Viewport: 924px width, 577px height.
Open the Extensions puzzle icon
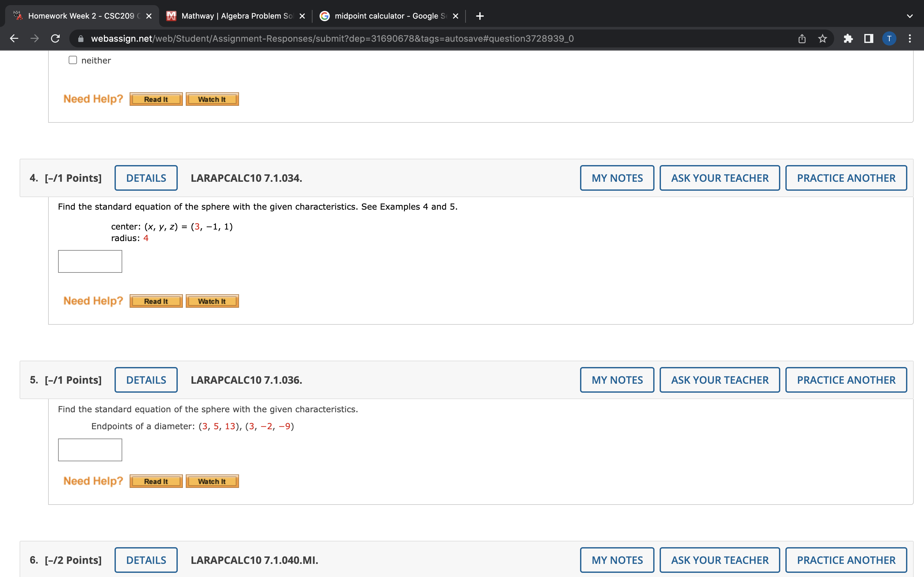[848, 38]
